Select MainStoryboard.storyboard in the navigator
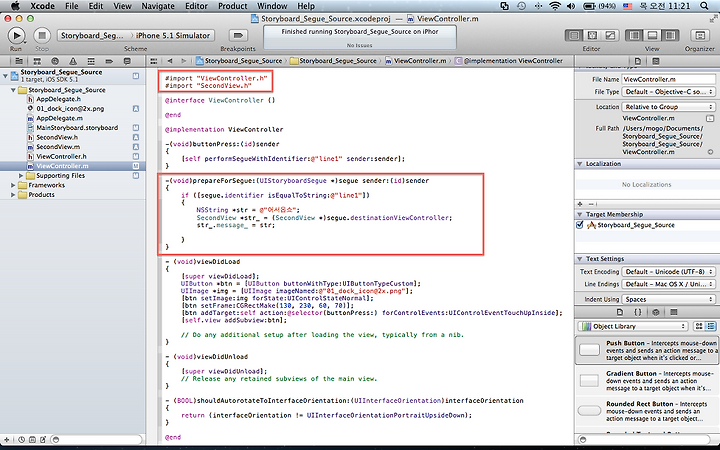 click(77, 128)
